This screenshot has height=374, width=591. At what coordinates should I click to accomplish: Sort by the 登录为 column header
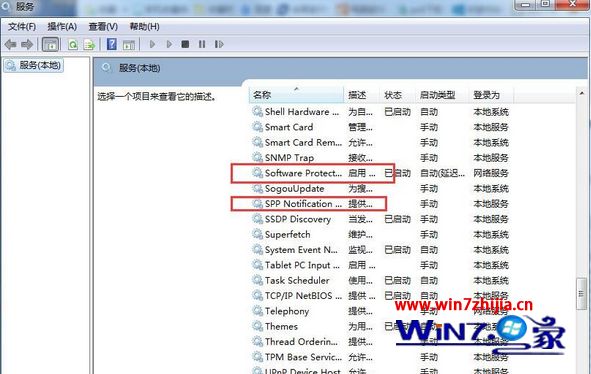tap(491, 95)
